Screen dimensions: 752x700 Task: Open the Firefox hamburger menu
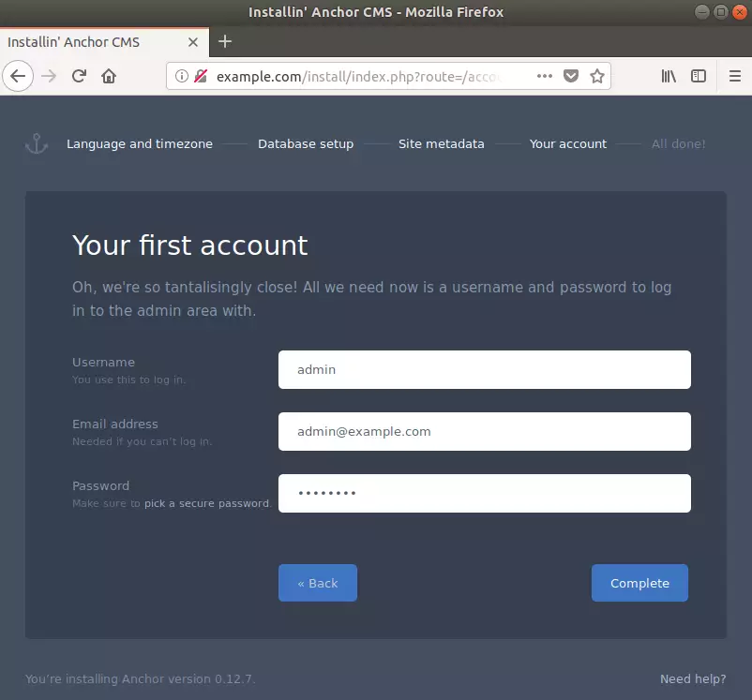(735, 76)
